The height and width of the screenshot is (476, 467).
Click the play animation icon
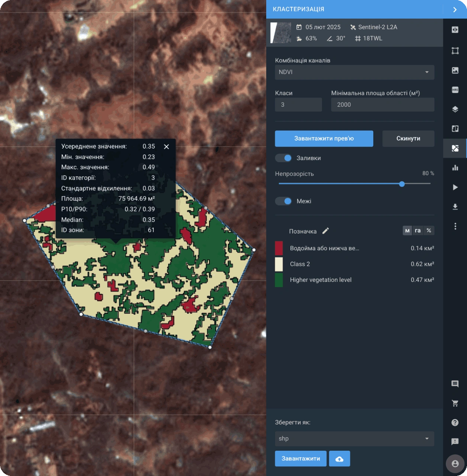[x=455, y=187]
